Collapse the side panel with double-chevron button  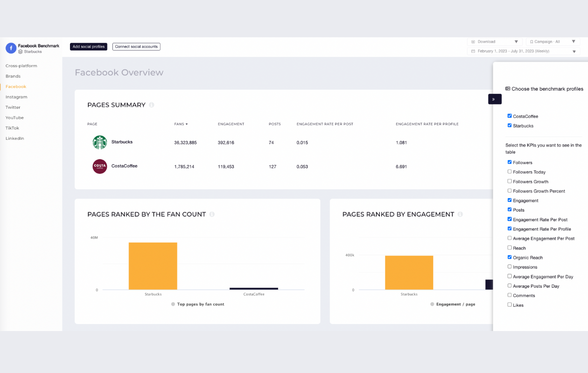[495, 99]
